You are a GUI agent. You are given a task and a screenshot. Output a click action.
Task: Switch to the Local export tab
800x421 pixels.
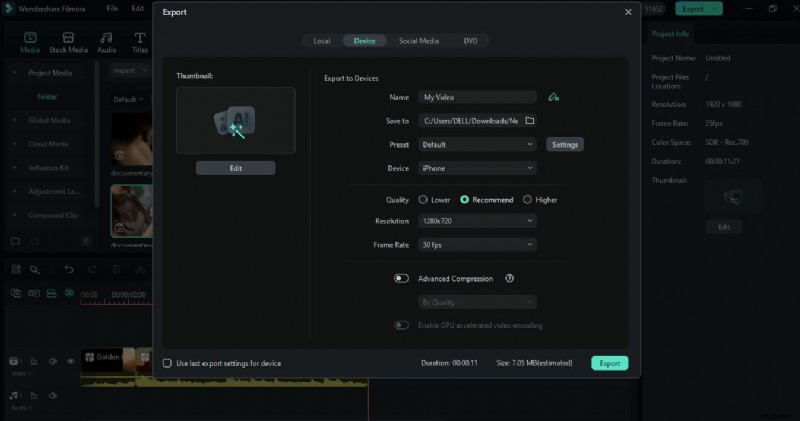[x=321, y=41]
